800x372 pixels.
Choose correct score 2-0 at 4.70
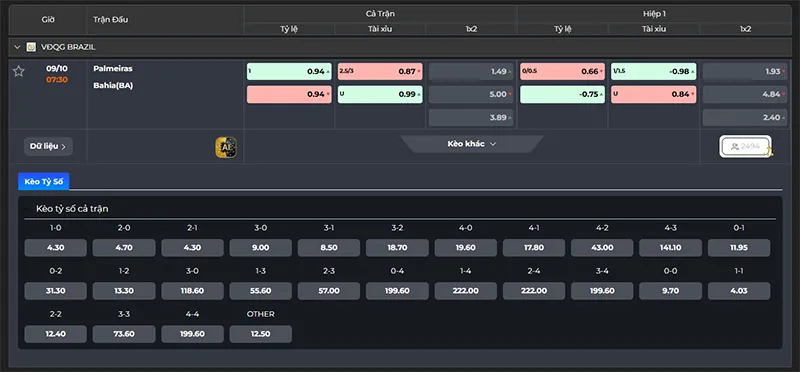click(x=124, y=247)
